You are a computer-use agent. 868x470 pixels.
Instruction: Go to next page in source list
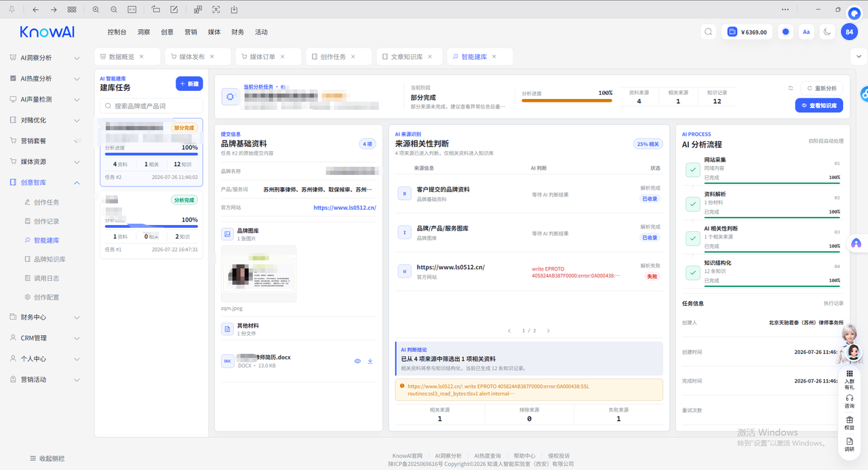(548, 331)
